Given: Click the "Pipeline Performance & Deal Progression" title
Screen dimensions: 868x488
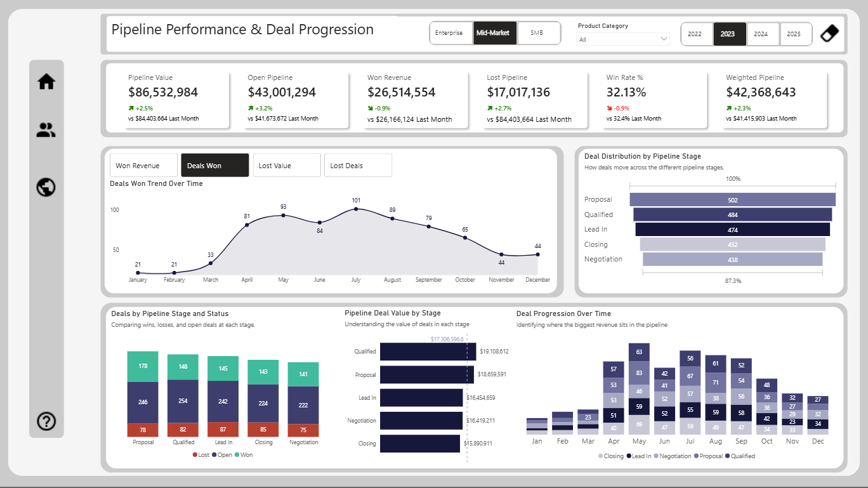Looking at the screenshot, I should click(242, 30).
